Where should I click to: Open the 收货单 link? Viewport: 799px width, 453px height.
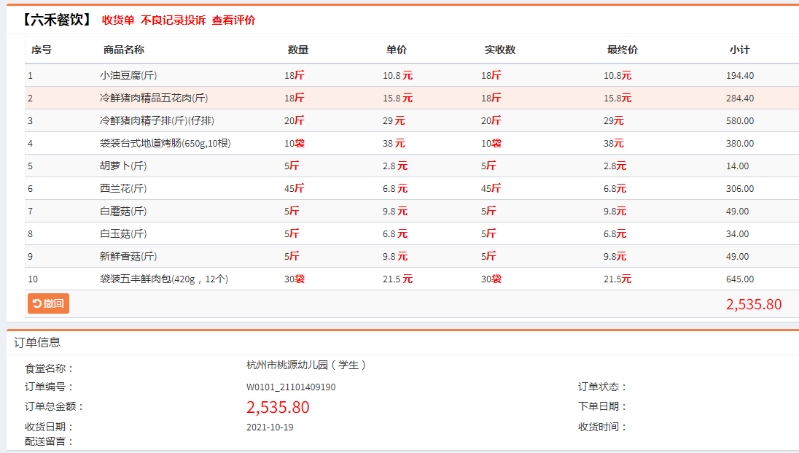(118, 20)
